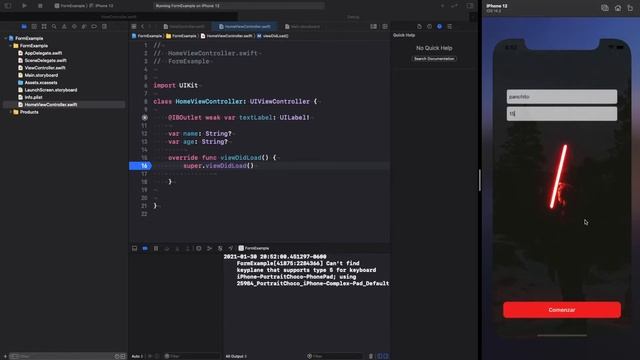Viewport: 640px width, 360px height.
Task: Rotate the Simulator device
Action: pyautogui.click(x=630, y=8)
